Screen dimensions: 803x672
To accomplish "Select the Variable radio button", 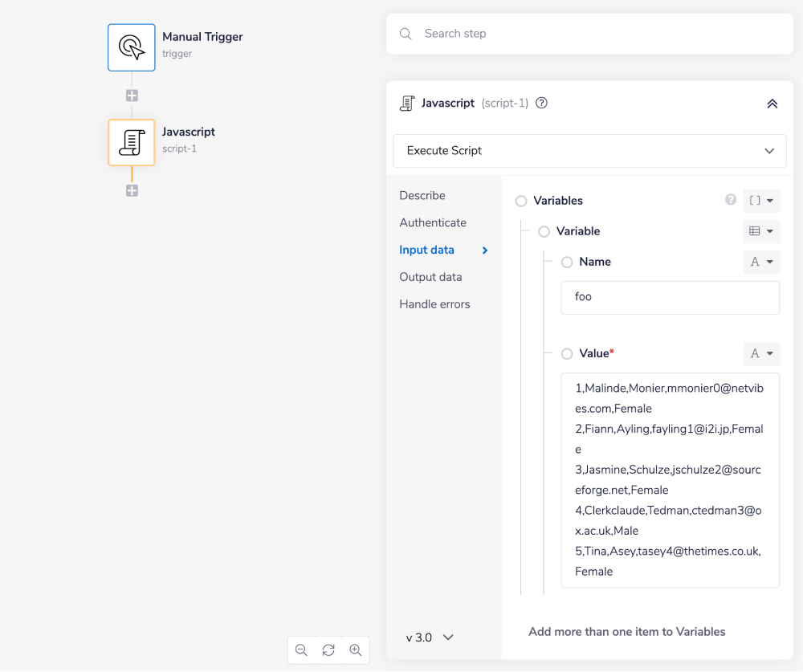I will 544,231.
